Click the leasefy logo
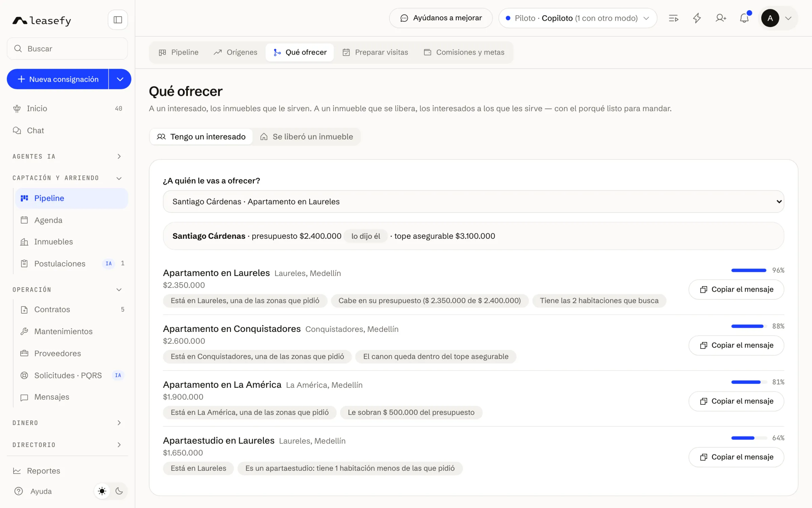The width and height of the screenshot is (812, 508). 42,21
